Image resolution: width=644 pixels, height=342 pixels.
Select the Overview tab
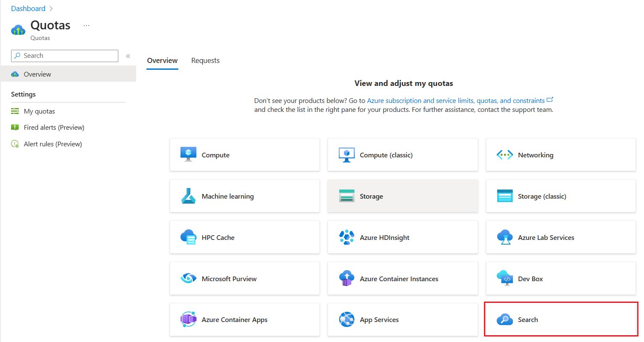coord(162,60)
